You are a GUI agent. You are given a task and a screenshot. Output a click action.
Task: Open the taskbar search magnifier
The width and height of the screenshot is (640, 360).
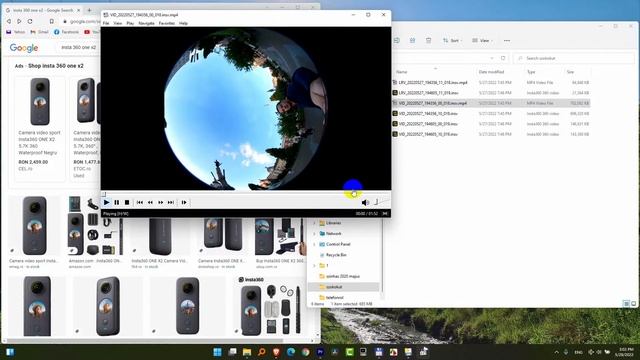[x=262, y=352]
